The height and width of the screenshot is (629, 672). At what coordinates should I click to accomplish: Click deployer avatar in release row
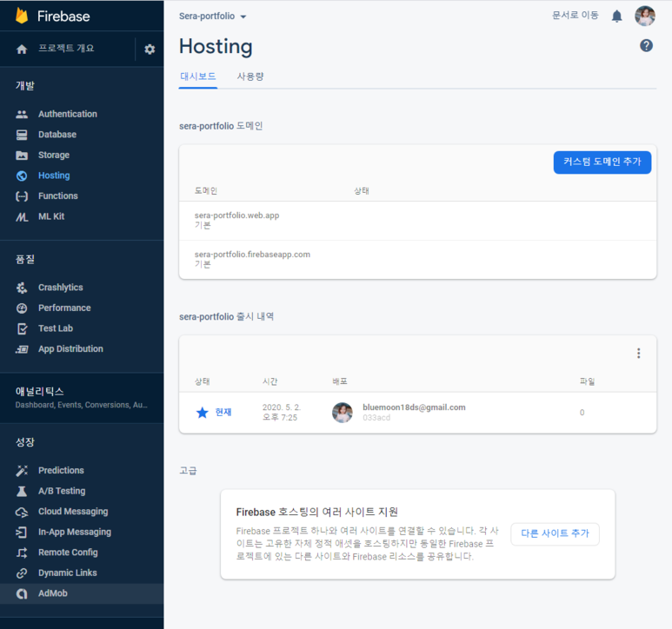click(x=343, y=413)
